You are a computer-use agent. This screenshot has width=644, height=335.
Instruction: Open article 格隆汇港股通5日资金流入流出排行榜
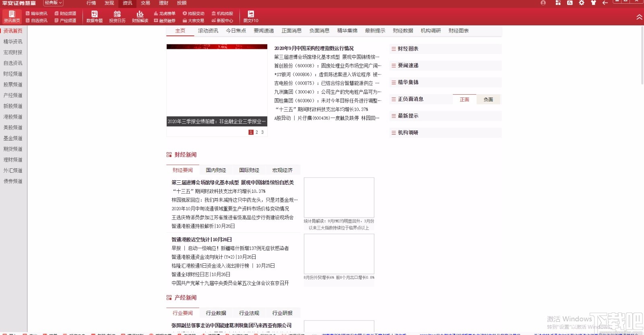point(223,266)
